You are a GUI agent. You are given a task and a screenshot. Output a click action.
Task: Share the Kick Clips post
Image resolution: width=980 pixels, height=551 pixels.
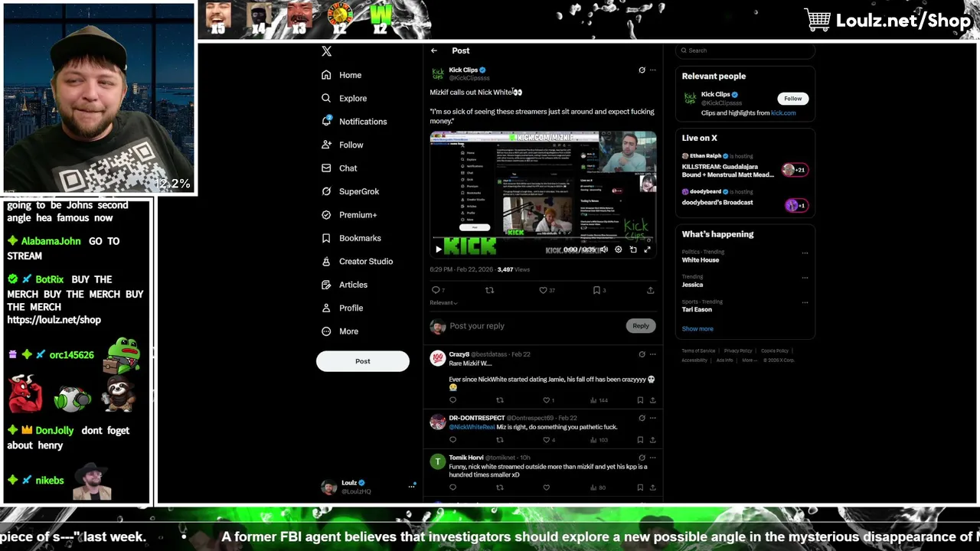coord(651,290)
